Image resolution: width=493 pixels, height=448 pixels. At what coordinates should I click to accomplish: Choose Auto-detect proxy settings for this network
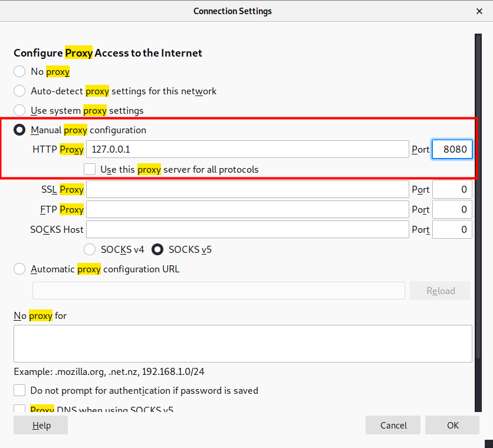(x=19, y=91)
